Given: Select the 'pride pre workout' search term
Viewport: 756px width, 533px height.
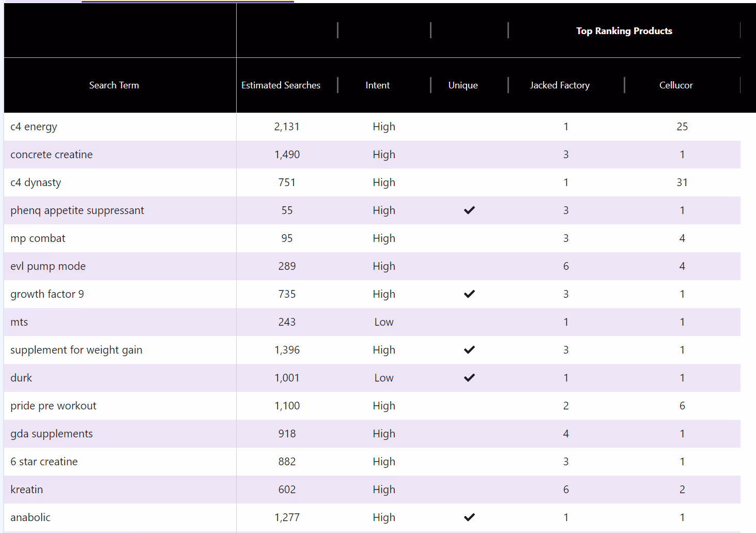Looking at the screenshot, I should tap(53, 406).
